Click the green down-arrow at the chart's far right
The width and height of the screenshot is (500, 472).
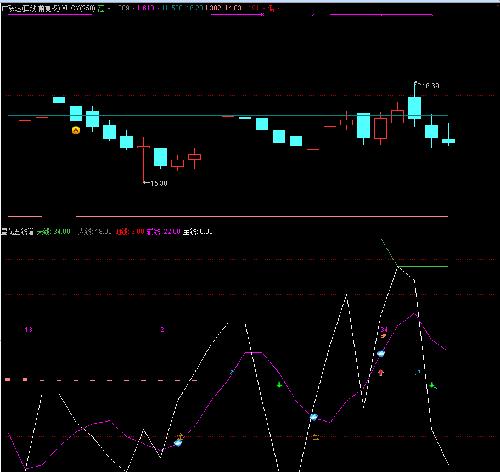[x=432, y=386]
